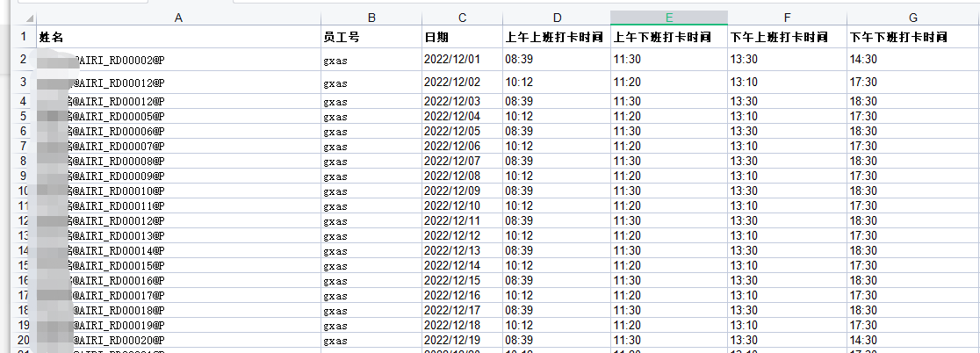Click the date cell 2022/12/18
The height and width of the screenshot is (353, 980).
pyautogui.click(x=463, y=326)
